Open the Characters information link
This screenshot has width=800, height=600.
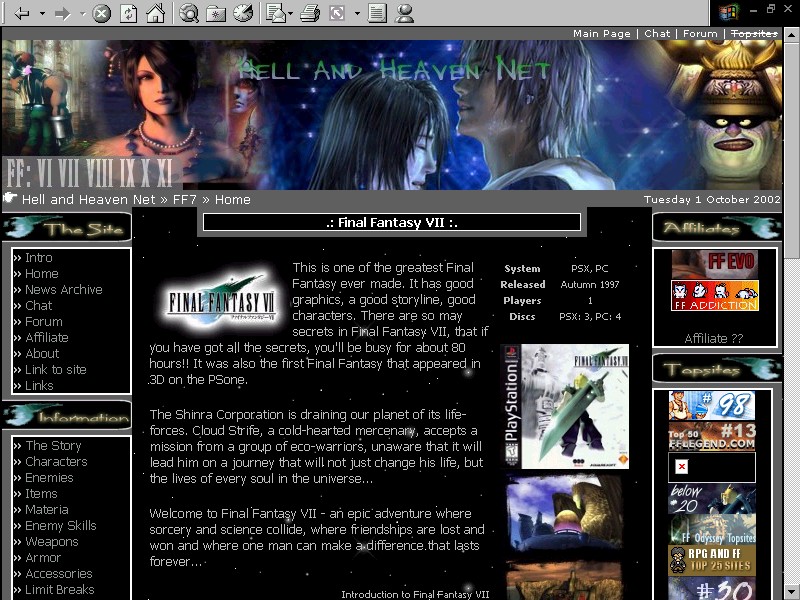[x=56, y=461]
